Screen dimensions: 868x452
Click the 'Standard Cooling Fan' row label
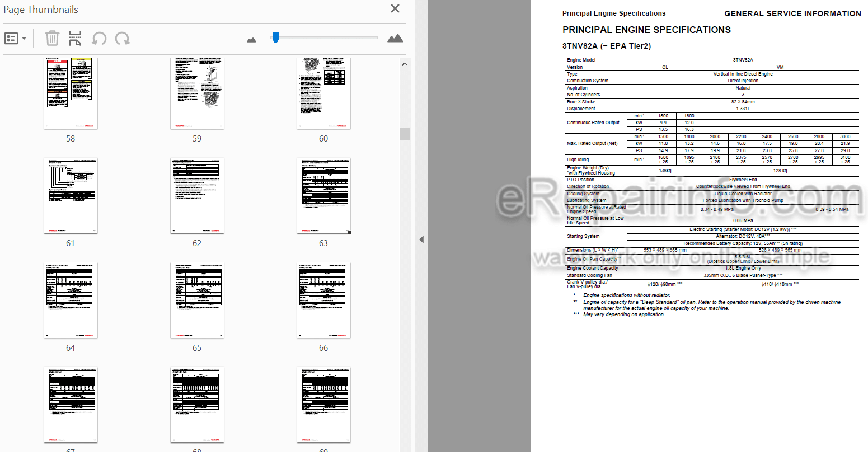589,275
